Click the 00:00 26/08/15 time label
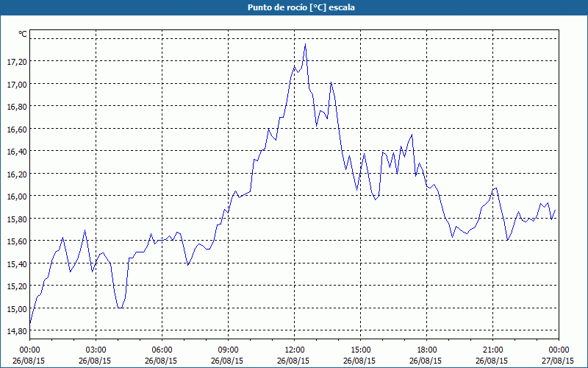 tap(29, 355)
